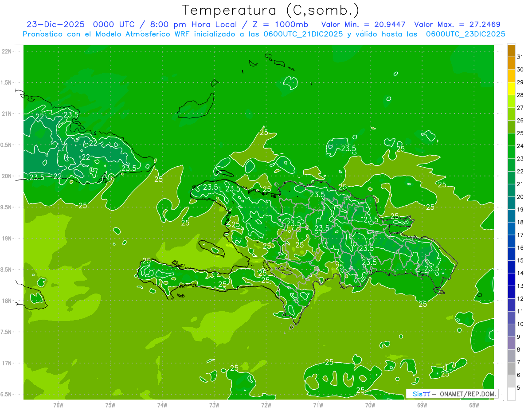Click the colorbar value label 5
This screenshot has height=411, width=532.
click(x=519, y=388)
